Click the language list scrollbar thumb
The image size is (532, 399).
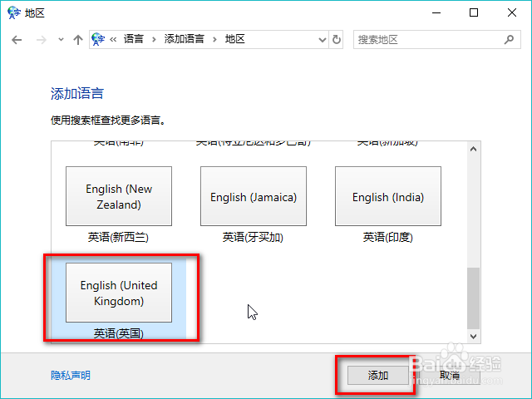tap(473, 298)
